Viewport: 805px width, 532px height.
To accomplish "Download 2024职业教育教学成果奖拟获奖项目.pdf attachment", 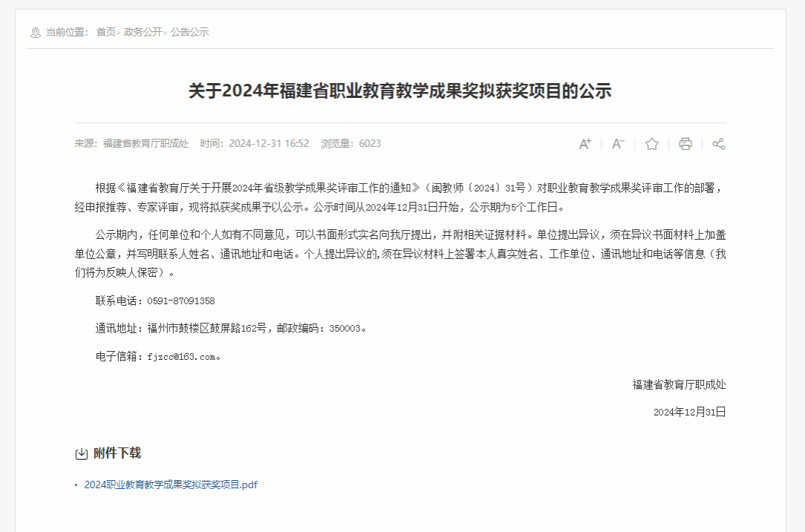I will coord(171,485).
